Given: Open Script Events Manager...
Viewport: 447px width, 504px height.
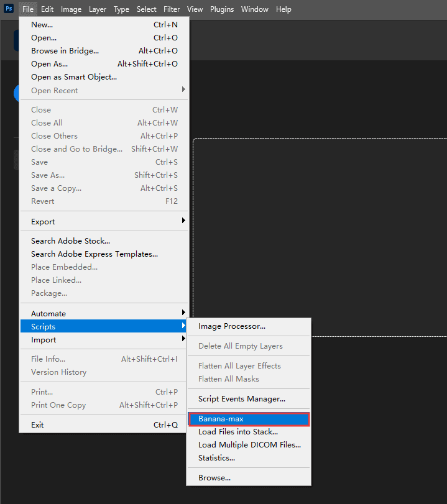Looking at the screenshot, I should [249, 398].
